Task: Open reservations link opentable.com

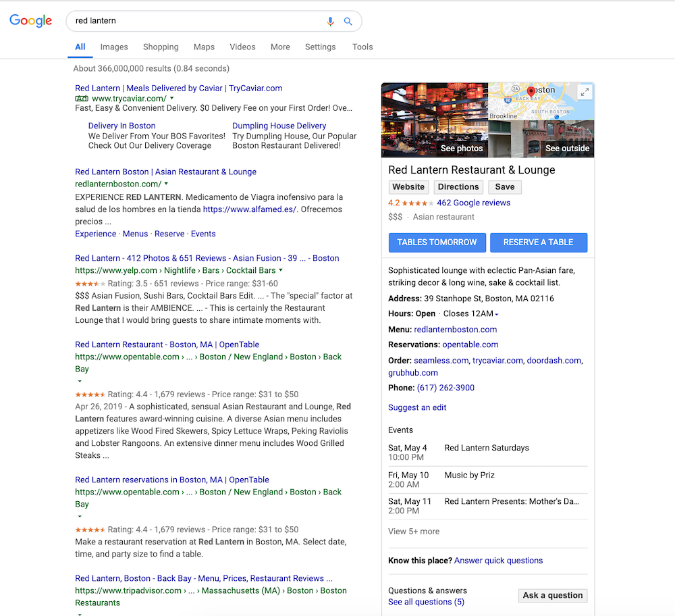Action: [x=470, y=344]
